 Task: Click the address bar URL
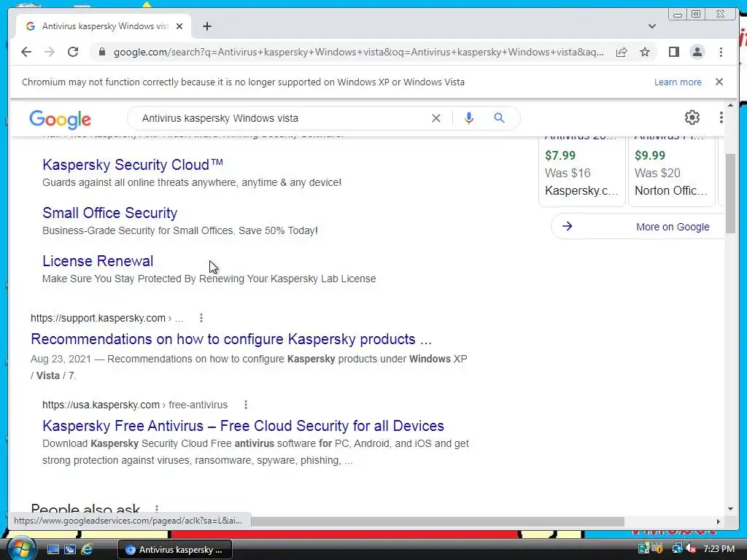358,52
